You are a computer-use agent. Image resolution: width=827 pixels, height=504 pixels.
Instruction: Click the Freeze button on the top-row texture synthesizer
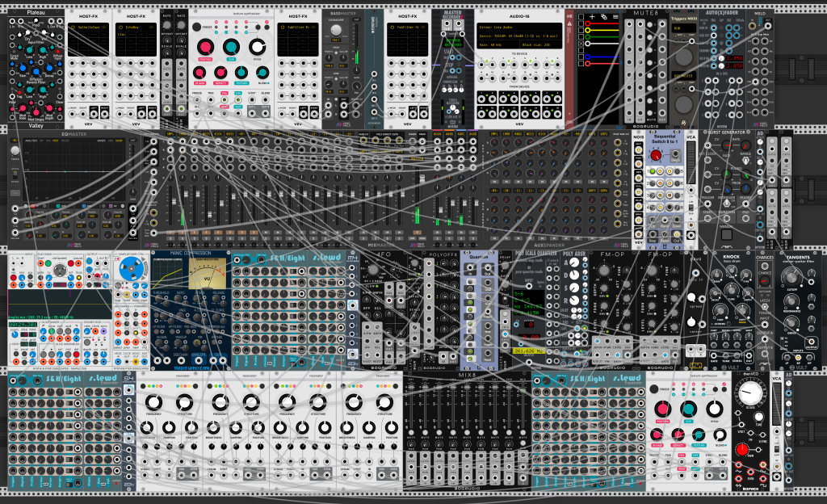pyautogui.click(x=197, y=27)
